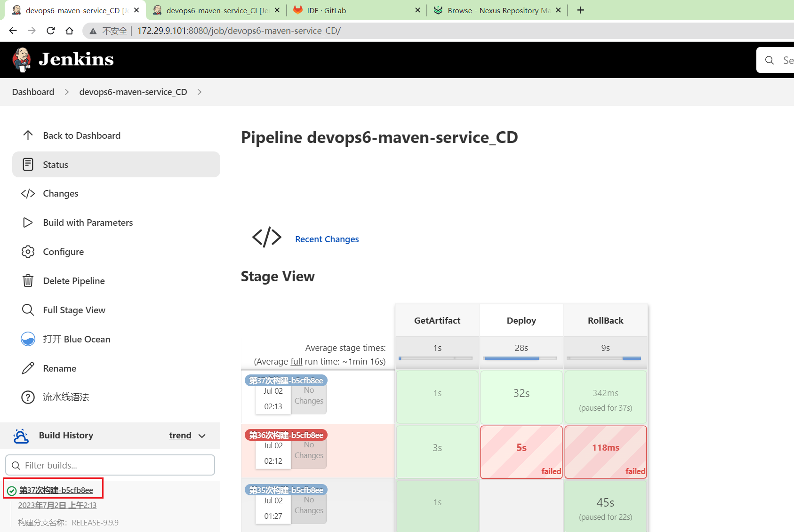Close the IDE GitLab tab

pos(417,10)
